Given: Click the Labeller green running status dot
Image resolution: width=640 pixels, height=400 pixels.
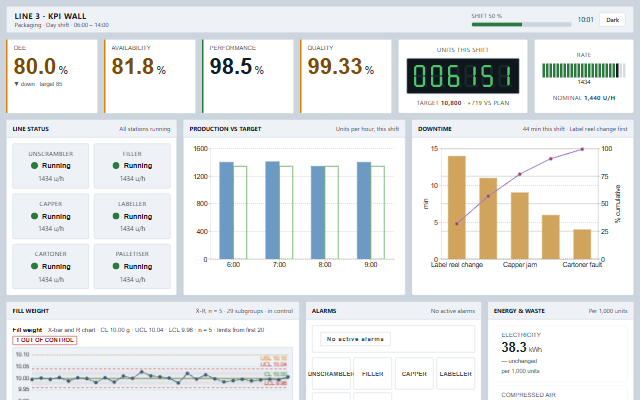Looking at the screenshot, I should coord(116,216).
